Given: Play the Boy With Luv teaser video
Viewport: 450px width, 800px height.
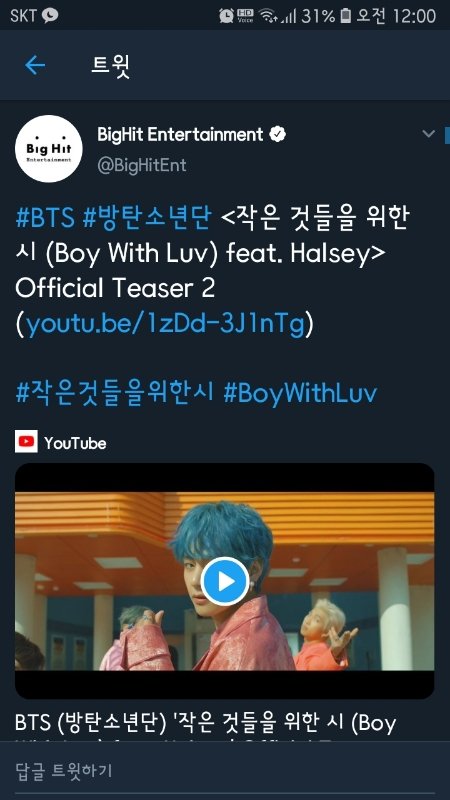Looking at the screenshot, I should [225, 581].
